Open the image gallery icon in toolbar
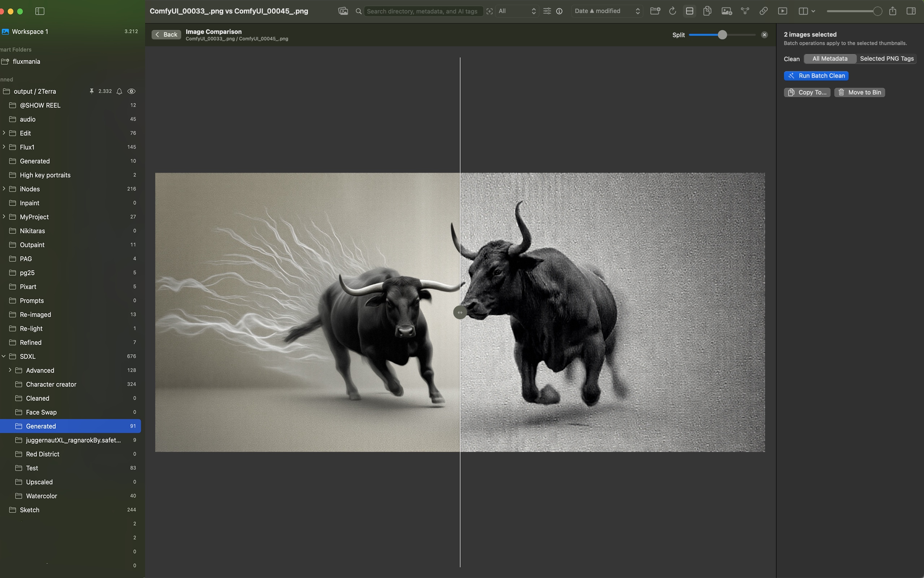Screen dimensions: 924x578 coord(343,11)
